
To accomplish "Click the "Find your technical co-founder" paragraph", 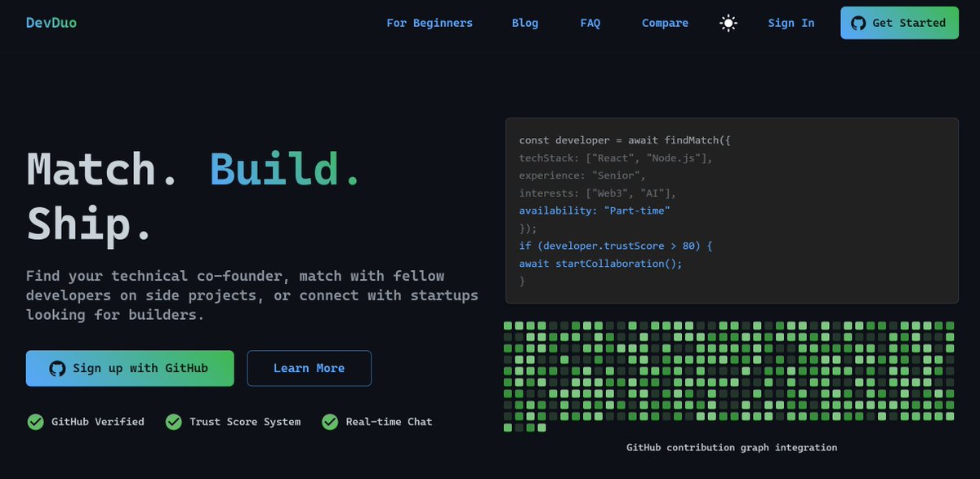I will 252,295.
